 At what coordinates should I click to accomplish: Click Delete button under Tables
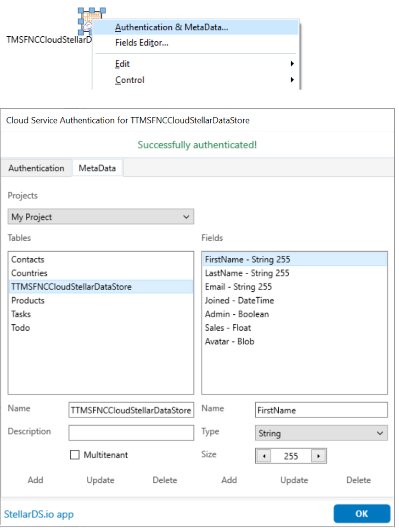pos(165,480)
